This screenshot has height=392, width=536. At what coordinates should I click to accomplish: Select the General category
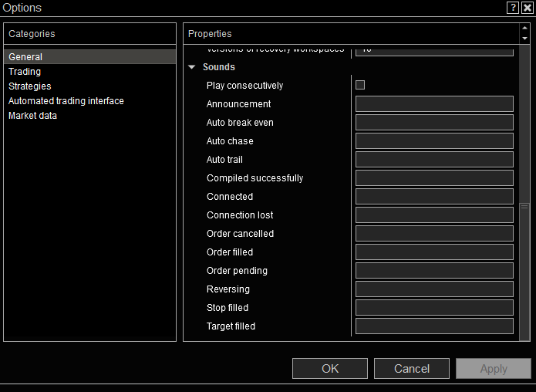pos(25,57)
